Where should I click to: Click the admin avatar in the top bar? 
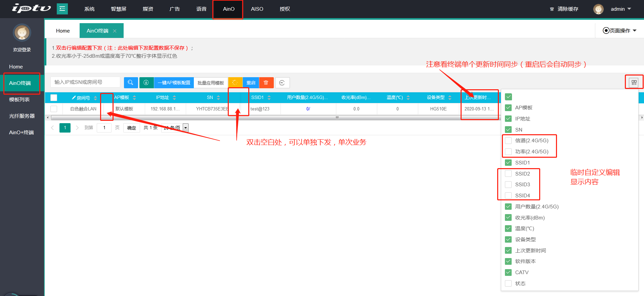tap(598, 9)
